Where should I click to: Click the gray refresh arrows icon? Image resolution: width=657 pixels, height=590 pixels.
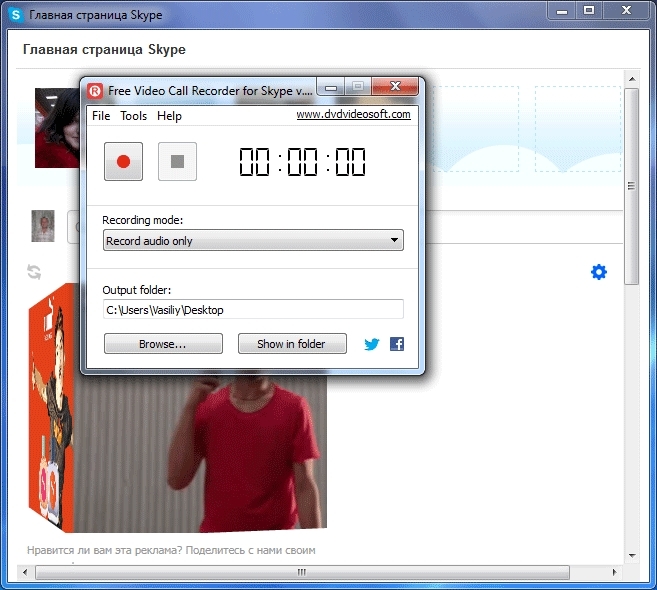tap(34, 272)
